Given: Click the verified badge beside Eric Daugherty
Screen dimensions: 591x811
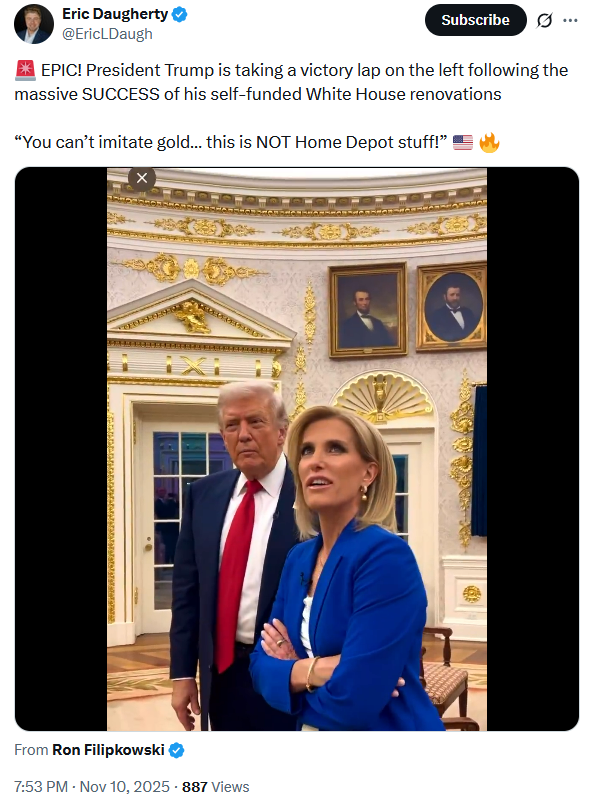Looking at the screenshot, I should (179, 15).
